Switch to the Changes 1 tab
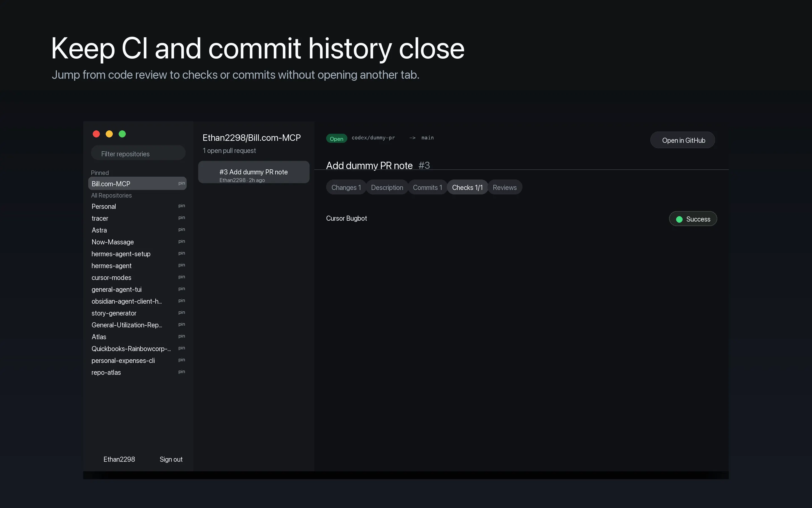Image resolution: width=812 pixels, height=508 pixels. [x=346, y=187]
